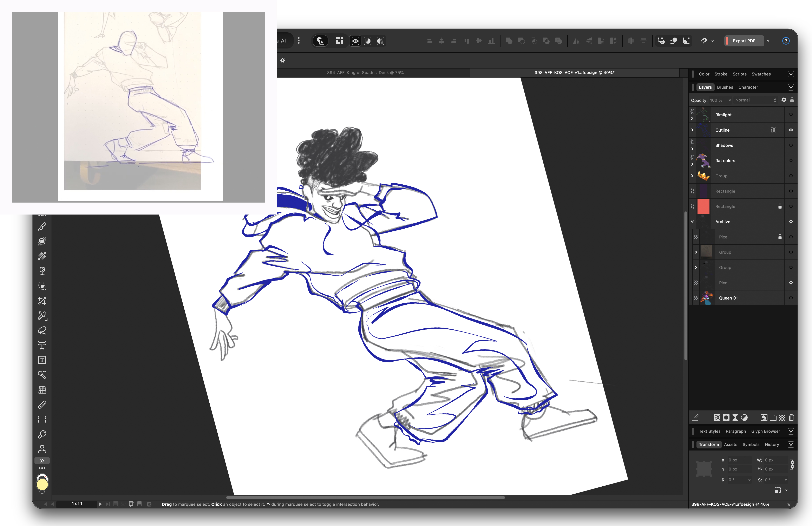Click the X position input field

pyautogui.click(x=739, y=460)
